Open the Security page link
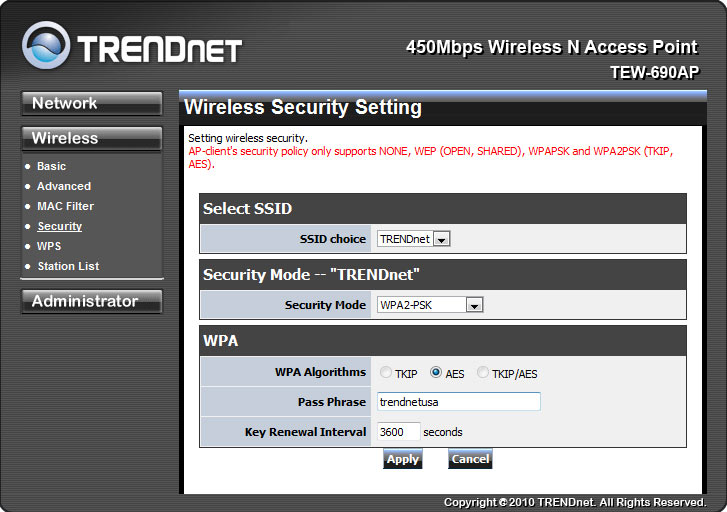Image resolution: width=727 pixels, height=512 pixels. (x=60, y=226)
